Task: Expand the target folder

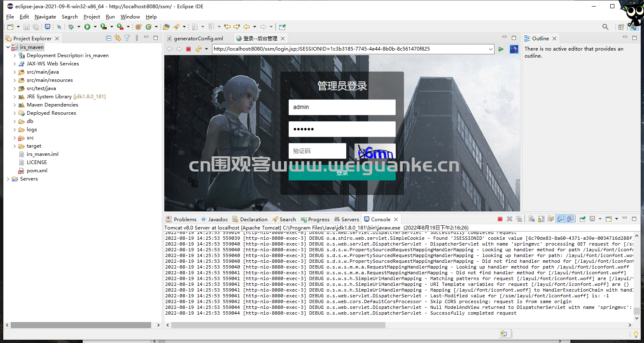Action: tap(15, 146)
